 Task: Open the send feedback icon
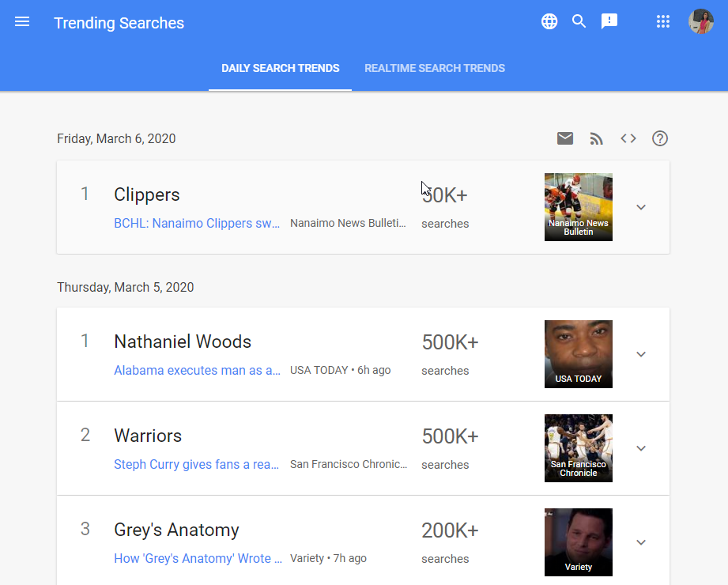(609, 22)
